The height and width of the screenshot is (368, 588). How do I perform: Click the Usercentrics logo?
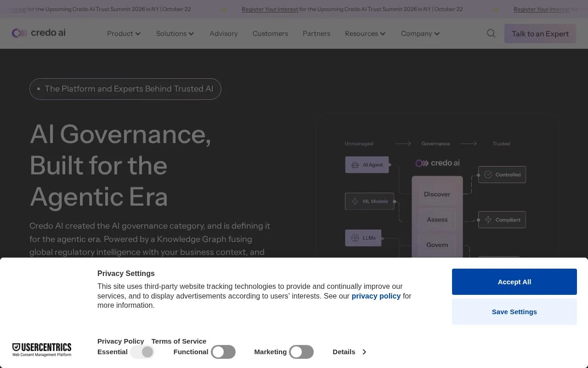click(x=42, y=350)
